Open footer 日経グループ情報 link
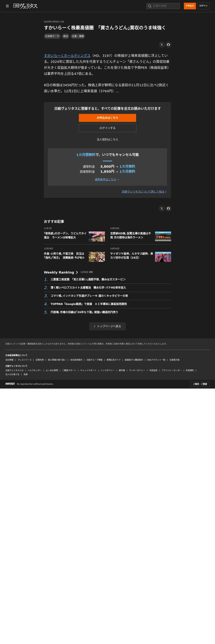This screenshot has height=644, width=215. 94,360
